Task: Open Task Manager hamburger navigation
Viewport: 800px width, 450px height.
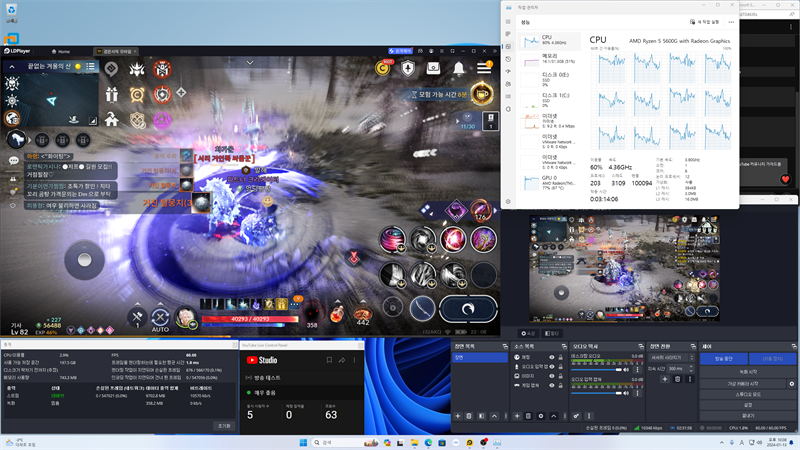Action: [508, 22]
